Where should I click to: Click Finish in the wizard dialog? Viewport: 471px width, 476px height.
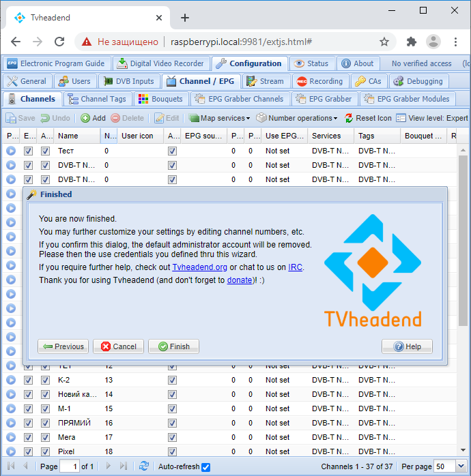click(174, 346)
